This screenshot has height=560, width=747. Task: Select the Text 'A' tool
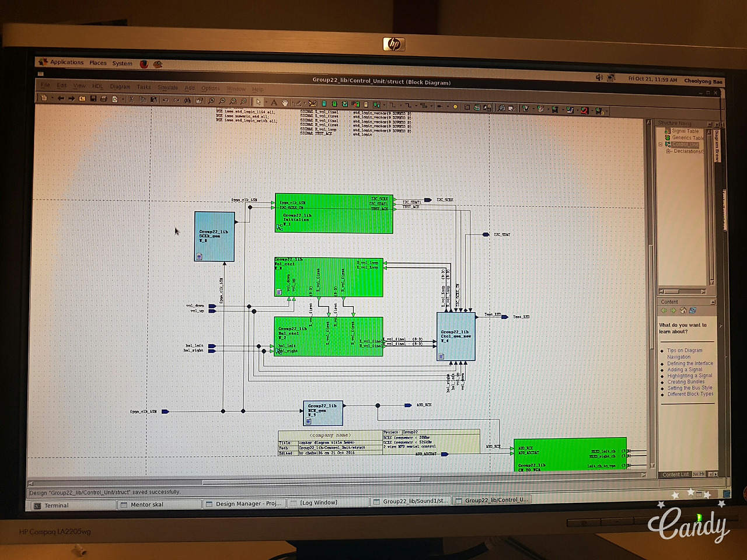pos(274,102)
